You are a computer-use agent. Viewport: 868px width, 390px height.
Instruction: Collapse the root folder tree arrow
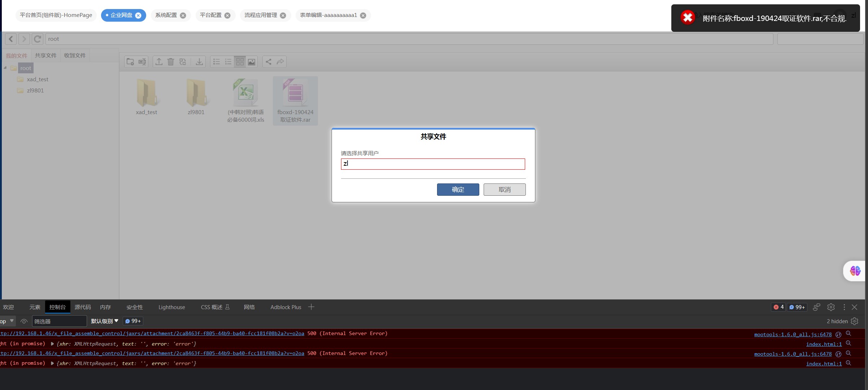pos(5,68)
